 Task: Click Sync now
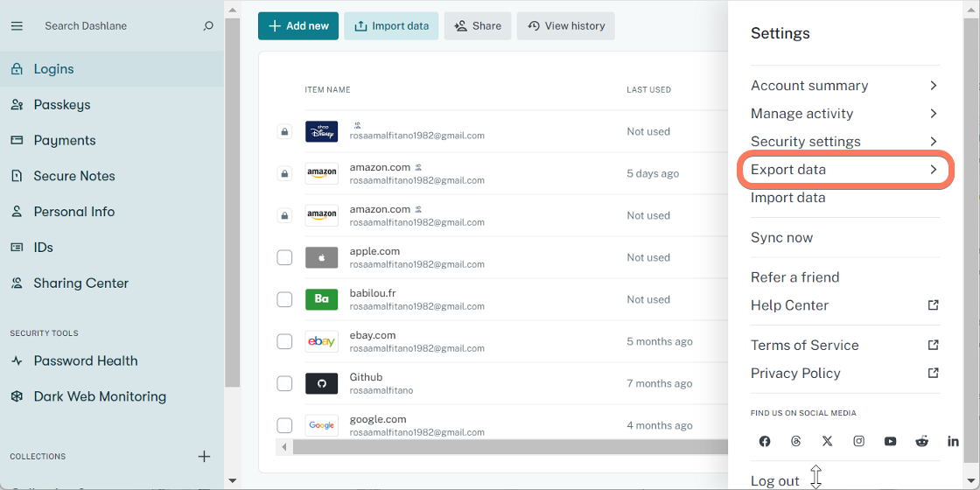click(x=782, y=237)
